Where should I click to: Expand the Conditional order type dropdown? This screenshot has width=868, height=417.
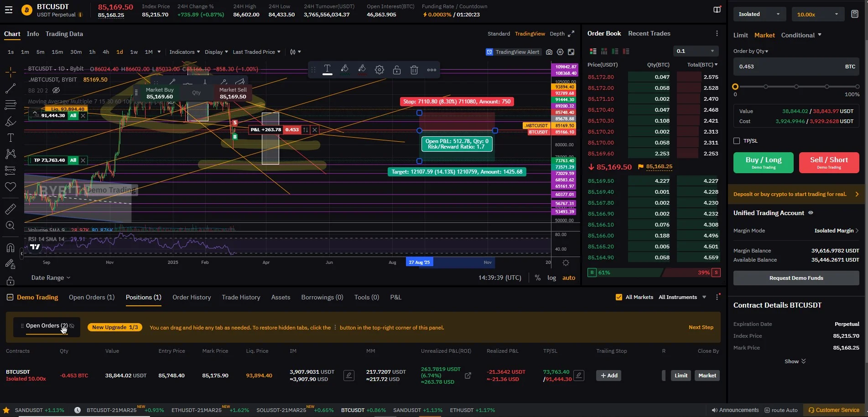click(x=801, y=35)
